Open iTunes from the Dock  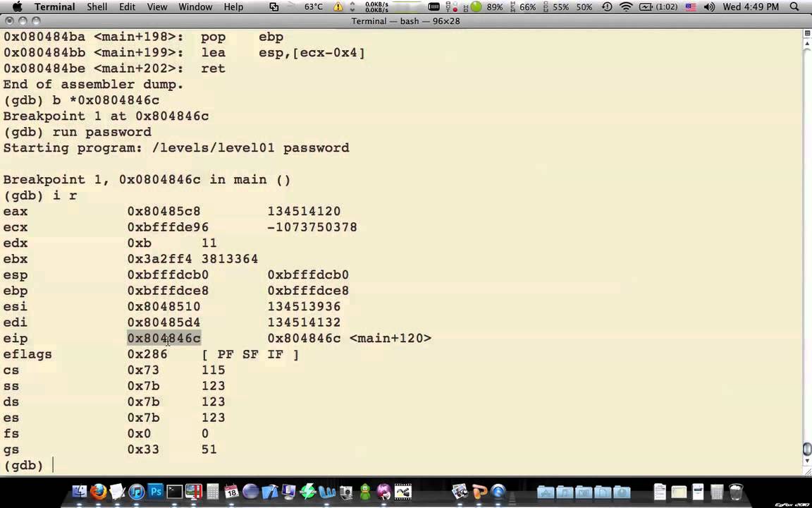click(137, 491)
